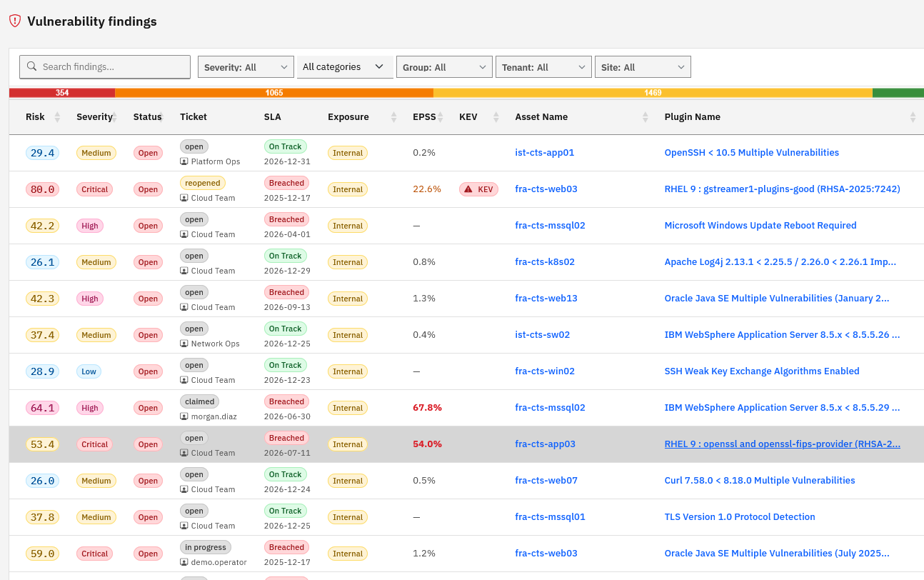Click the in progress ticket badge
The width and height of the screenshot is (924, 580).
[x=206, y=547]
